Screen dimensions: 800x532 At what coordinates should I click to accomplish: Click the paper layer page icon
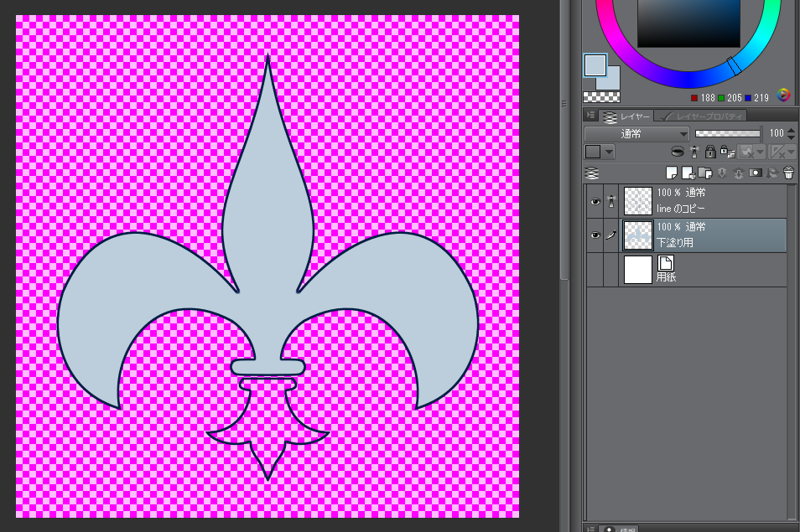tap(665, 263)
